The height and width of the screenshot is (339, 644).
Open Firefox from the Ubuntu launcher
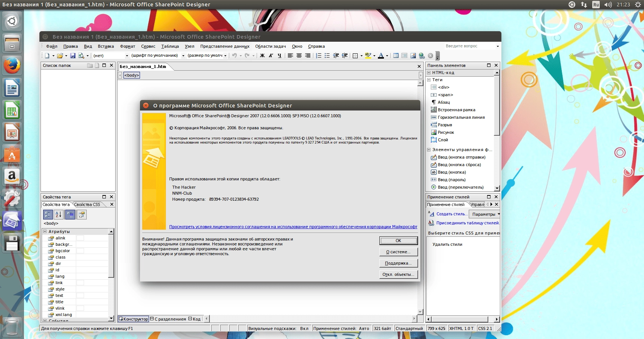pos(12,66)
